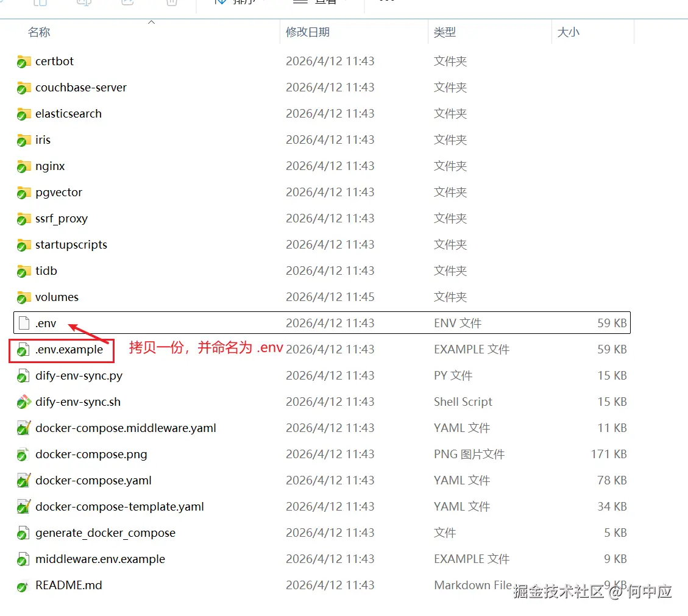
Task: Click the blank file icon of .env
Action: pos(24,323)
